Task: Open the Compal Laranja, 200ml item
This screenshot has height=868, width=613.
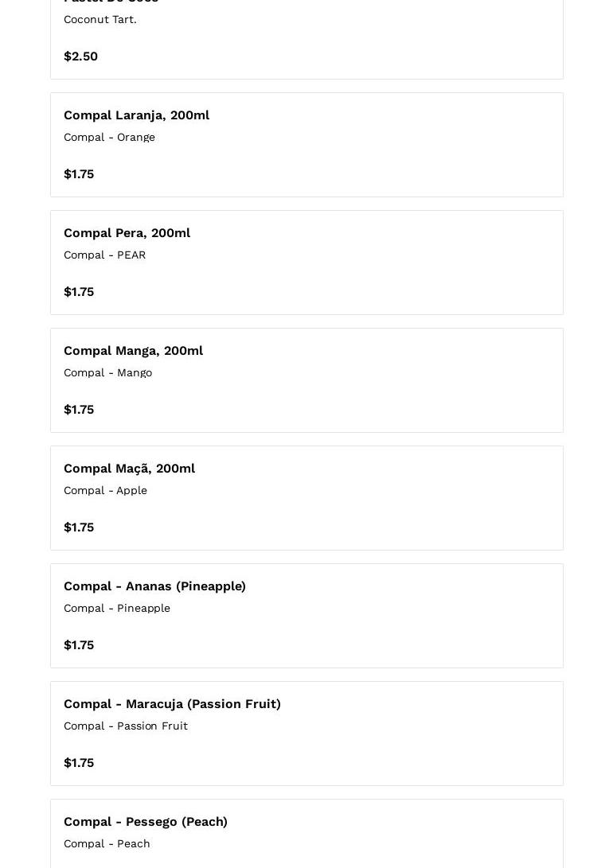Action: coord(136,115)
